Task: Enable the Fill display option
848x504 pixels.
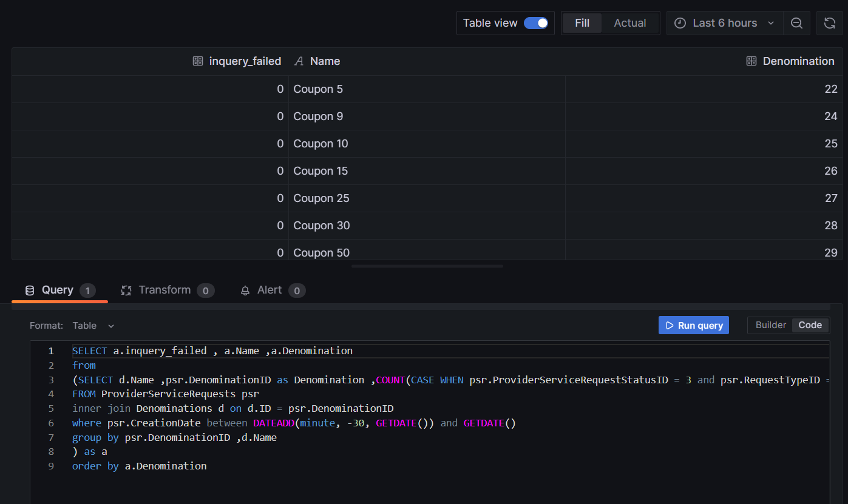Action: [582, 22]
